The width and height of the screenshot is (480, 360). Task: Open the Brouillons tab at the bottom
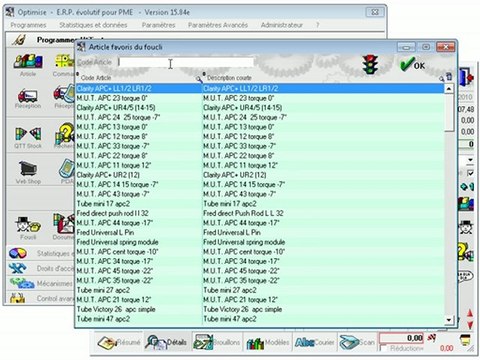coord(217,342)
